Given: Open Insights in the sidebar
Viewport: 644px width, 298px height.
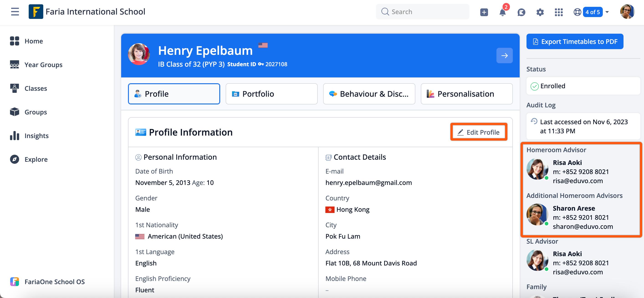Looking at the screenshot, I should coord(36,136).
